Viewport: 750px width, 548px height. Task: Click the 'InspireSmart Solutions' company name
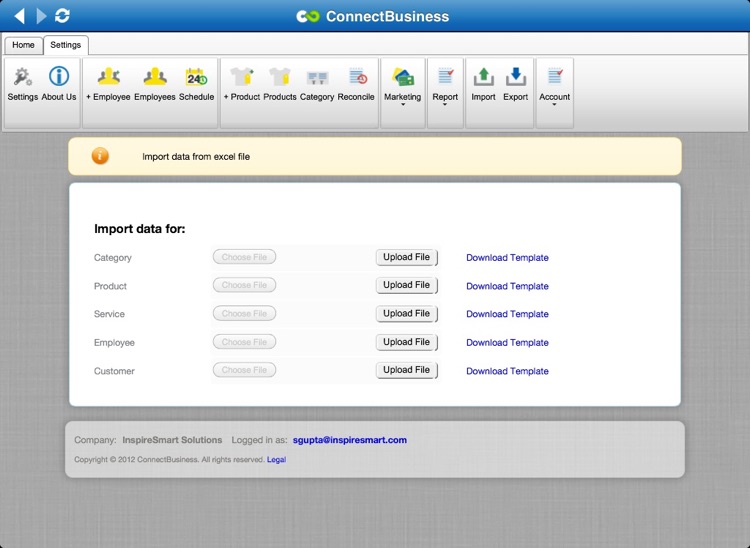(x=172, y=440)
